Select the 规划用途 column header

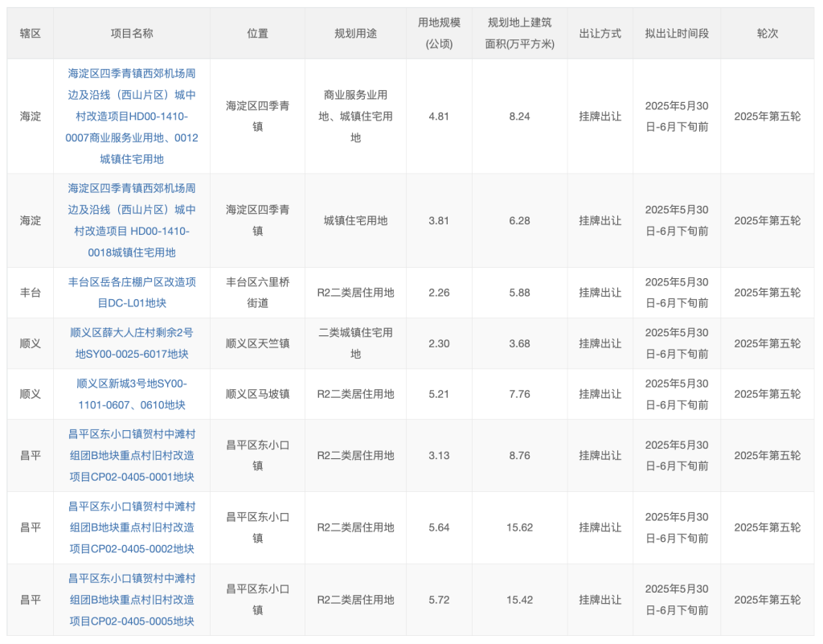point(355,34)
